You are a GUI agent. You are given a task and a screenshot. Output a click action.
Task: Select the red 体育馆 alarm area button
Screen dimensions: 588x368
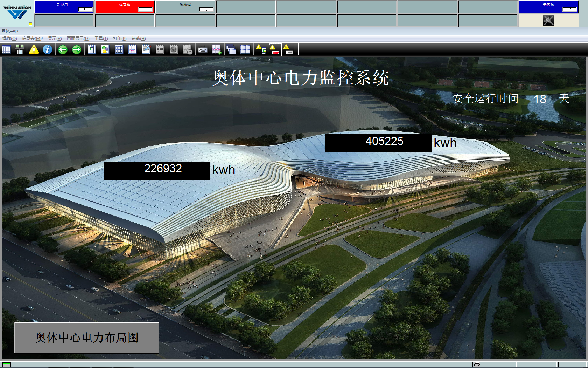125,7
